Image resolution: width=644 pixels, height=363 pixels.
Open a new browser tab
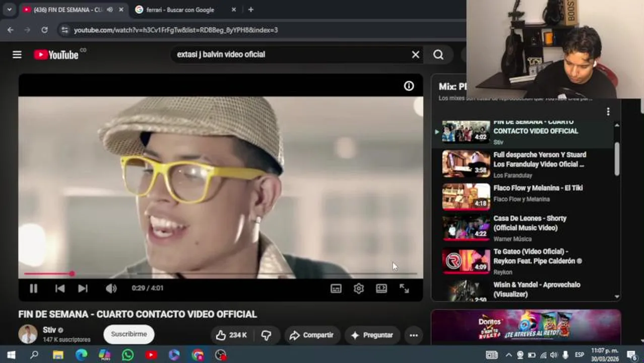(x=250, y=10)
